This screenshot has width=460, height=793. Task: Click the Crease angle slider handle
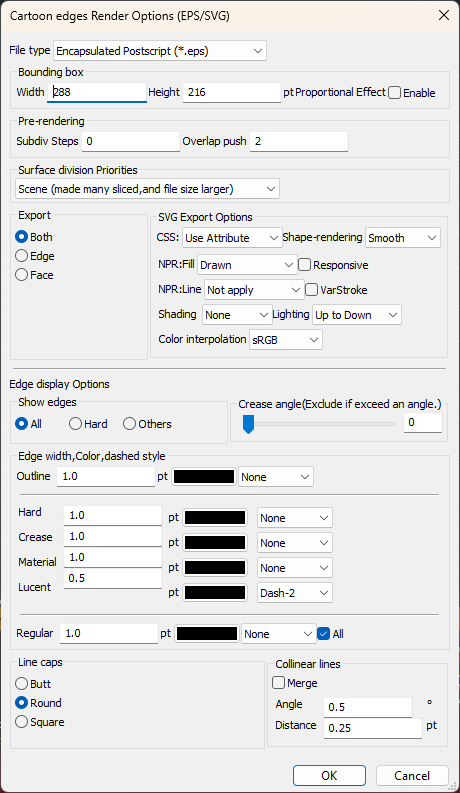pyautogui.click(x=248, y=424)
